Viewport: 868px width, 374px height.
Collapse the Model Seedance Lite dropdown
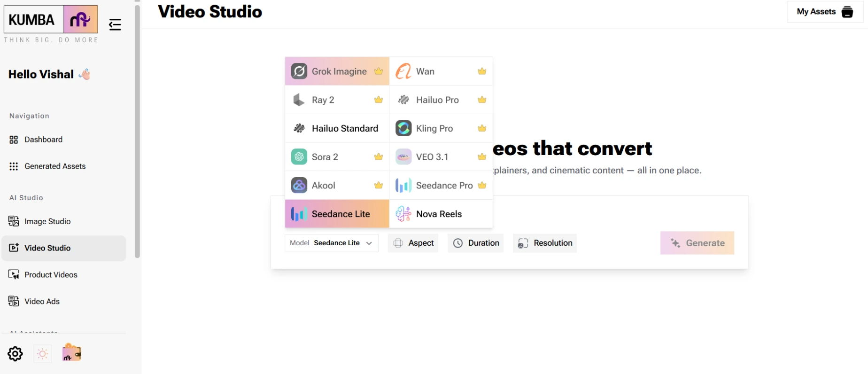click(332, 243)
